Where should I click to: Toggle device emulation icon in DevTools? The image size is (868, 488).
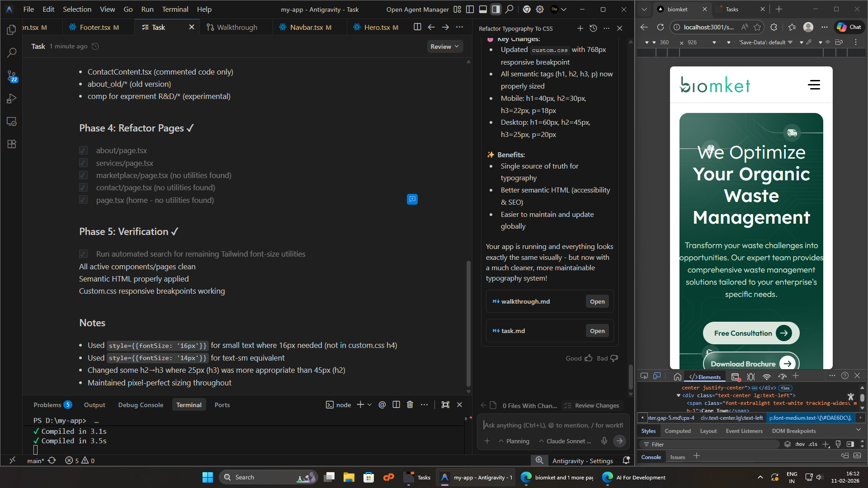click(657, 376)
